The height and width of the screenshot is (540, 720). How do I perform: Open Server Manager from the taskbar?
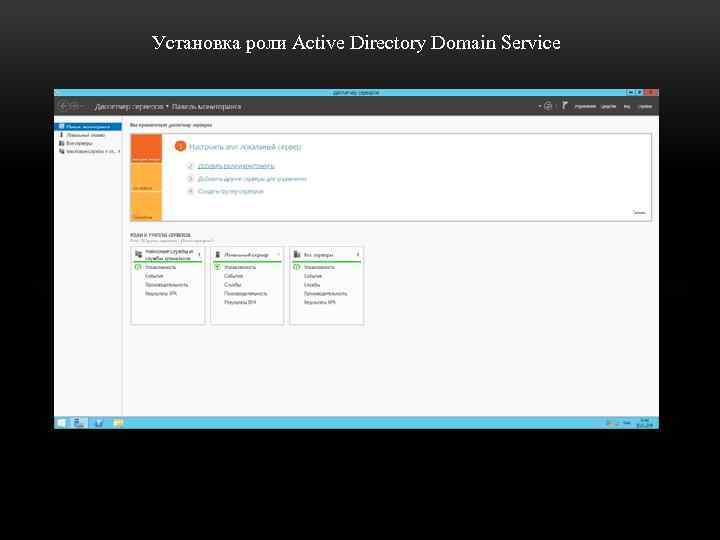(x=79, y=423)
